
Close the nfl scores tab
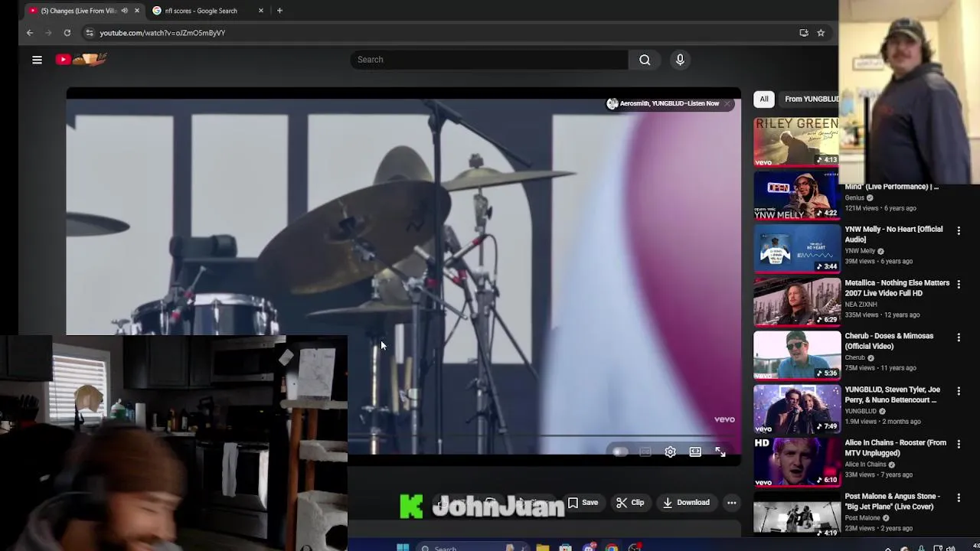click(x=261, y=11)
